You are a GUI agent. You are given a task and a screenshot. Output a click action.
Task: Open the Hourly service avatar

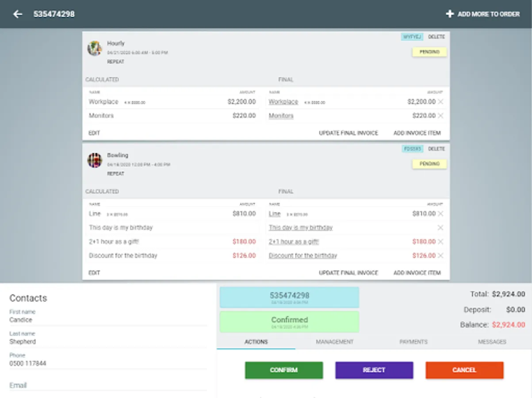pyautogui.click(x=95, y=48)
